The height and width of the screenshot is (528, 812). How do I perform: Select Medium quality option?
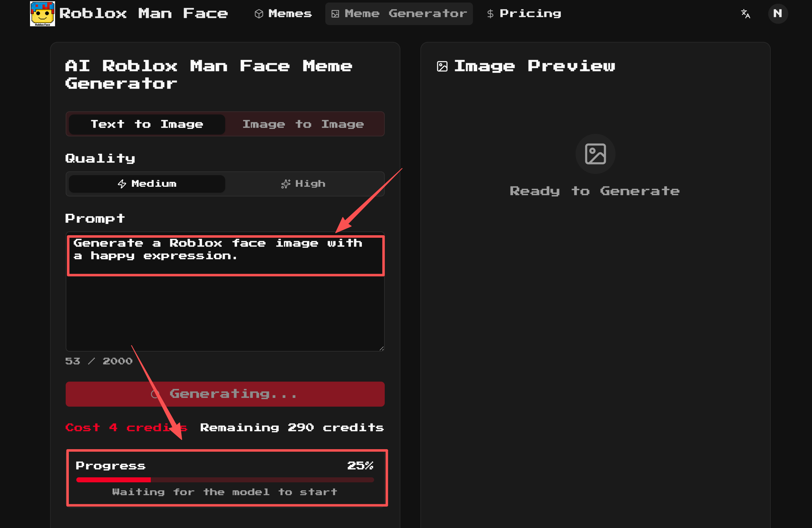point(147,184)
